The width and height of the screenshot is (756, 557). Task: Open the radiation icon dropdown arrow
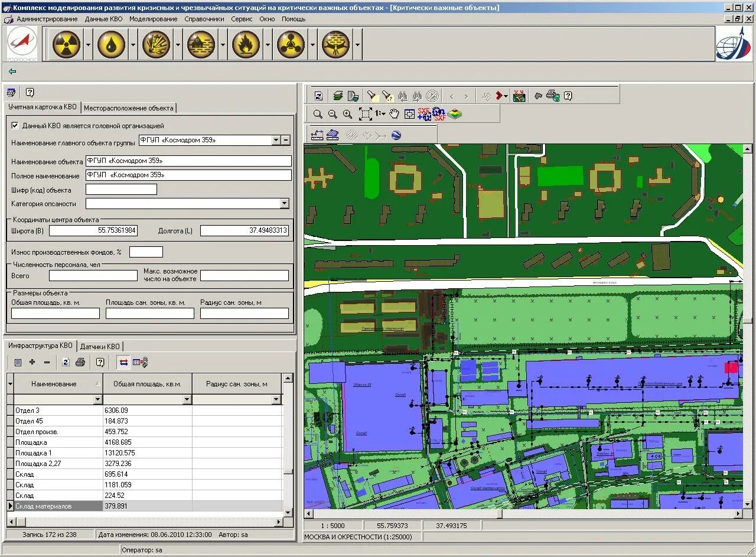[x=88, y=45]
